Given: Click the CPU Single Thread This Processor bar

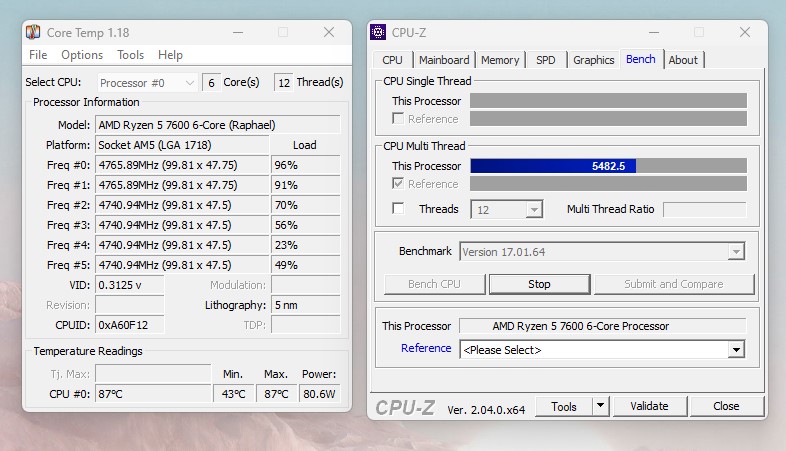Looking at the screenshot, I should coord(609,100).
